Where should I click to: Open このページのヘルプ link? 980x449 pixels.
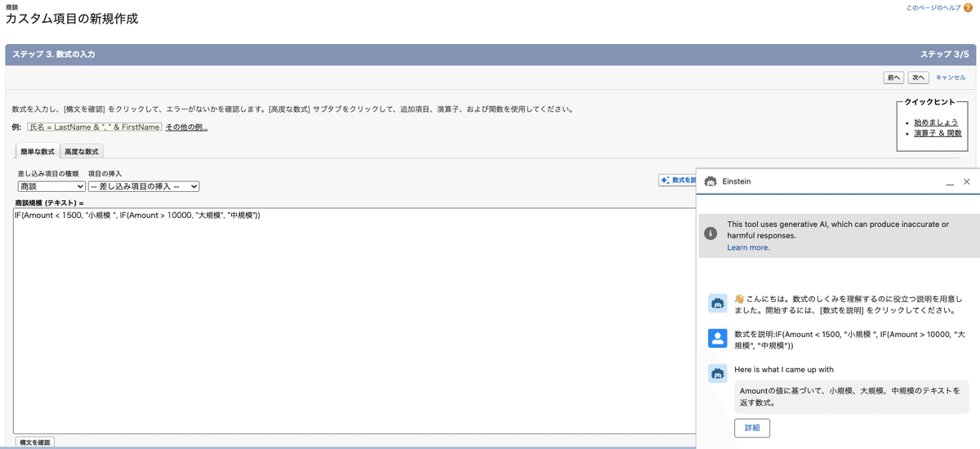[933, 7]
